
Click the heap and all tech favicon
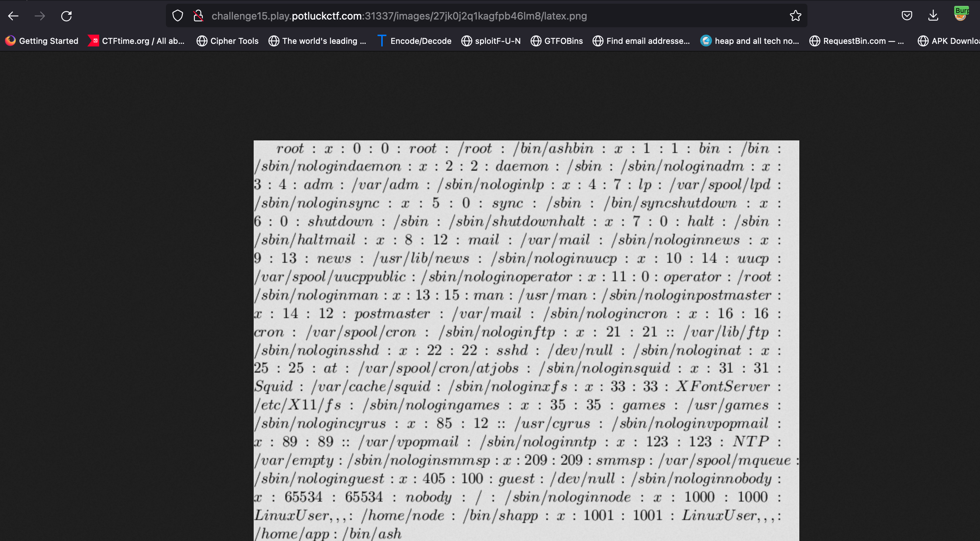706,41
